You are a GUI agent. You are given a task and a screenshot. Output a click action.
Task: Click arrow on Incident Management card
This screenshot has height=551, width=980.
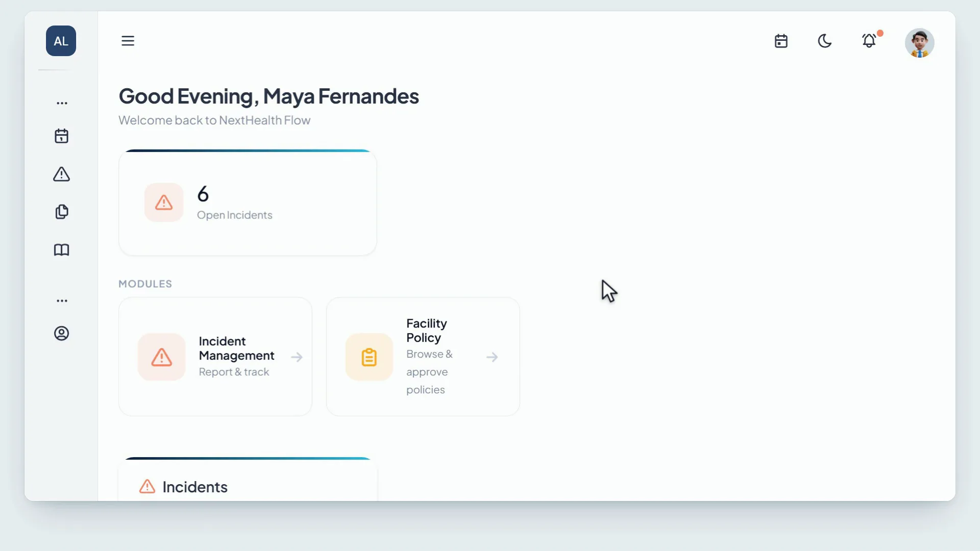tap(297, 357)
